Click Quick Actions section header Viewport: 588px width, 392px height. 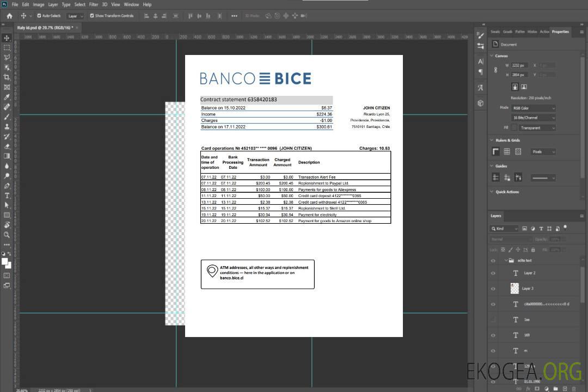[x=507, y=192]
